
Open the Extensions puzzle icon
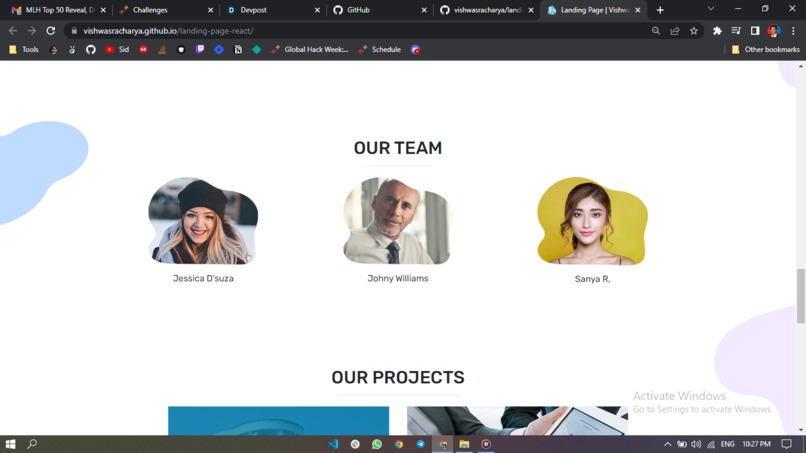tap(717, 31)
